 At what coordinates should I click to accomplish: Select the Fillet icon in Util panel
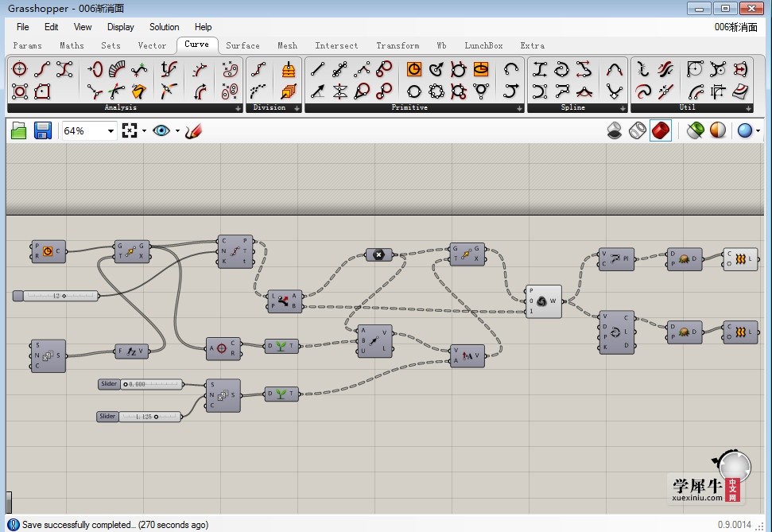(695, 69)
